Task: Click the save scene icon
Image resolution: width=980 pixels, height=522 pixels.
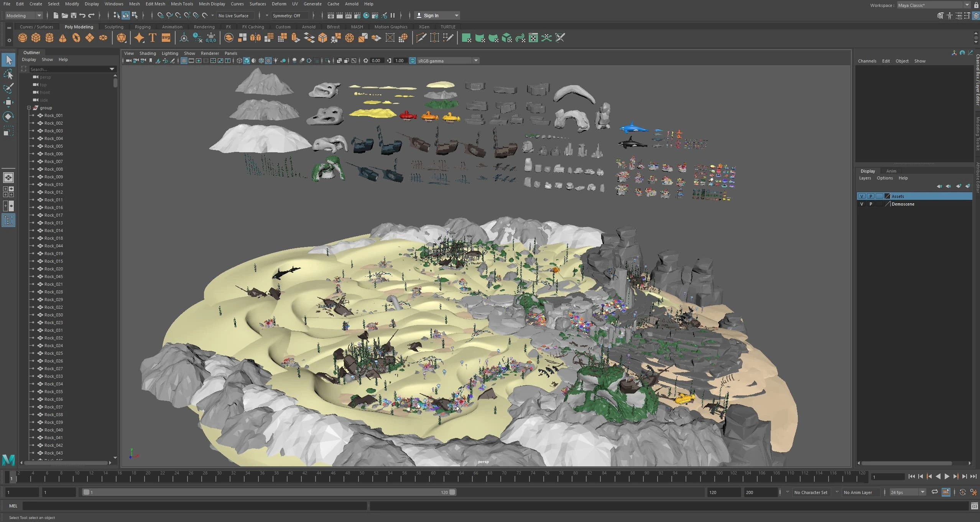Action: [73, 15]
